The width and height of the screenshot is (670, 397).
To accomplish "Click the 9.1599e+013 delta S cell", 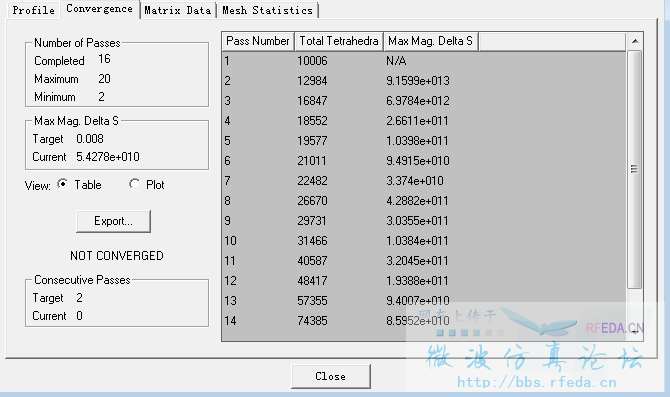I will coord(418,81).
